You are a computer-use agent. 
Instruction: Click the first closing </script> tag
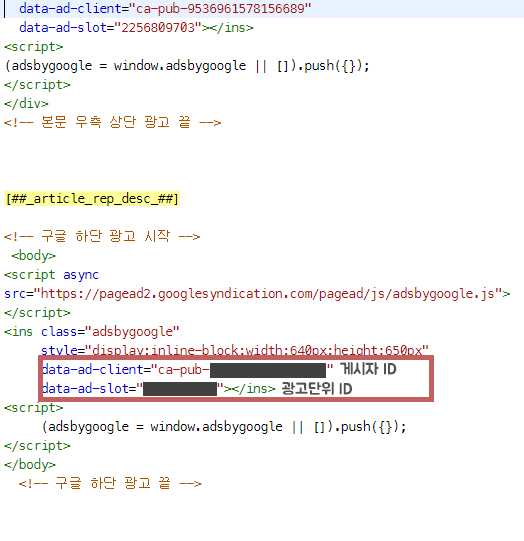coord(37,85)
